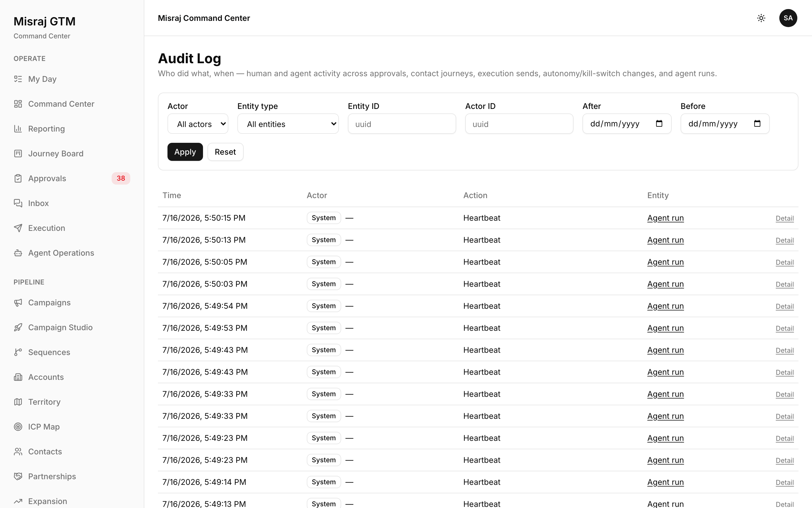Open the Actor dropdown showing All actors
The width and height of the screenshot is (812, 508).
point(198,124)
